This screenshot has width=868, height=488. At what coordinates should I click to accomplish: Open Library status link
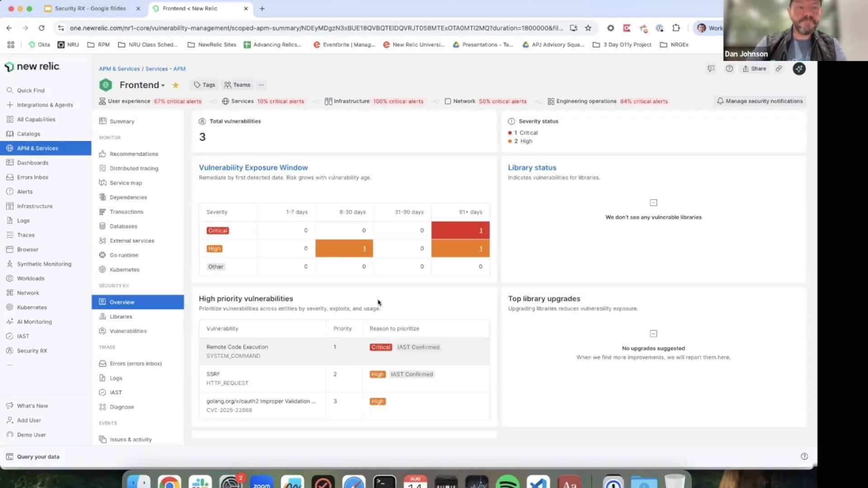tap(532, 168)
